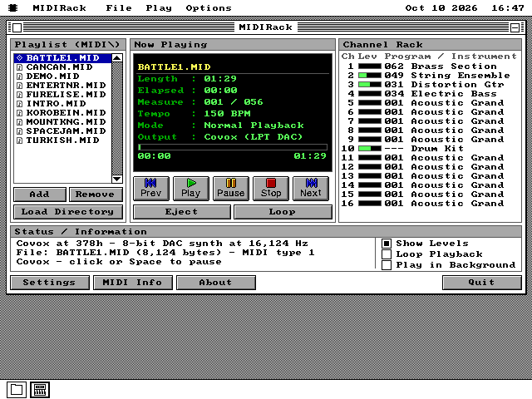Viewport: 532px width, 399px height.
Task: Open the Options menu
Action: coord(209,7)
